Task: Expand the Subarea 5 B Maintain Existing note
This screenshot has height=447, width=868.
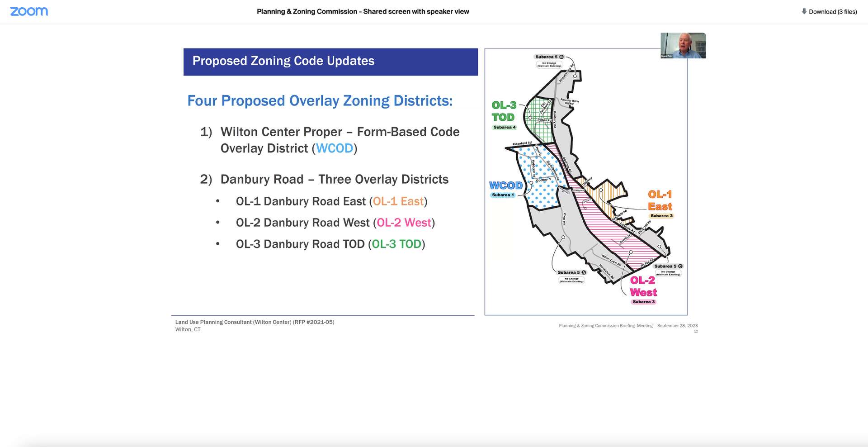Action: click(x=550, y=65)
